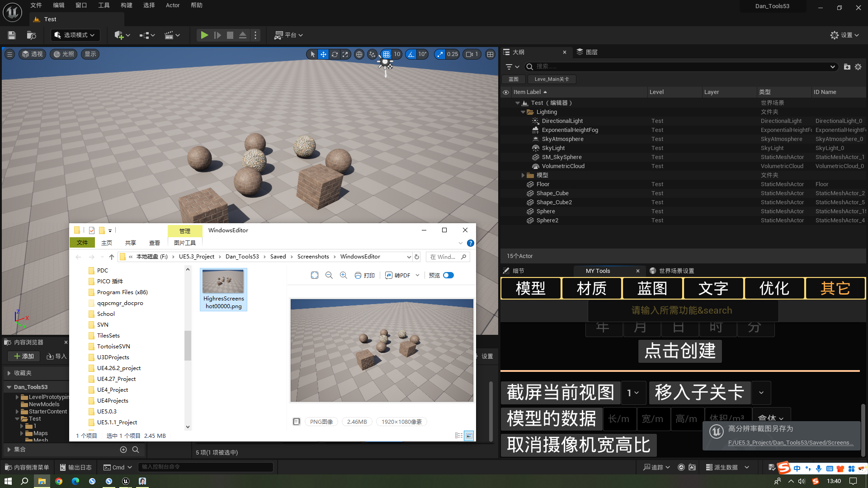
Task: Click the Stop simulation button
Action: [230, 35]
